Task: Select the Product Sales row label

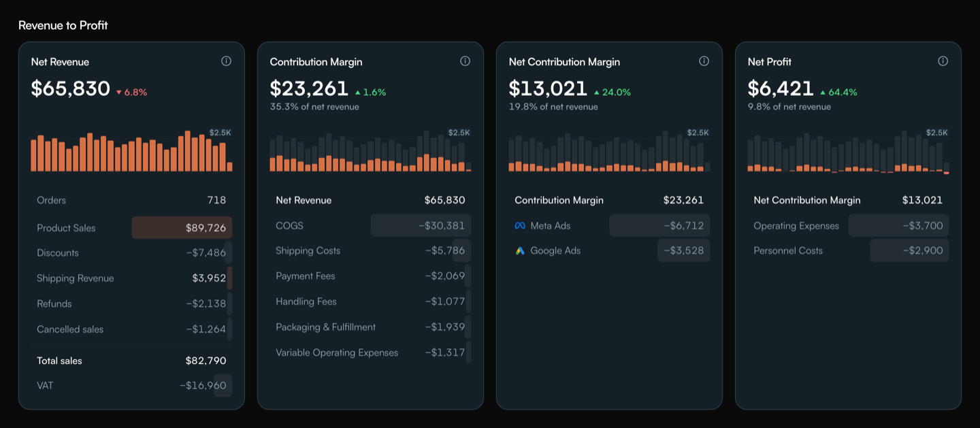Action: 66,228
